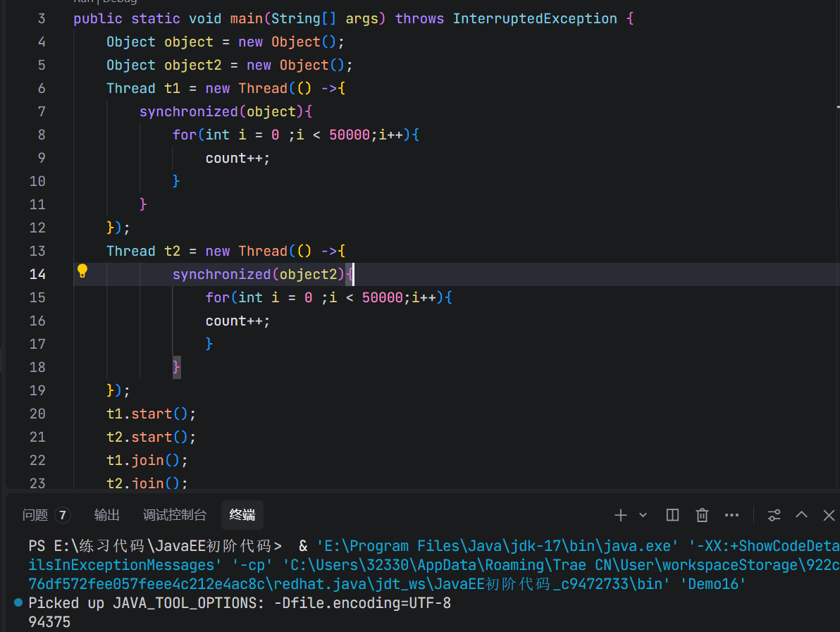Open the 输出 tab
Viewport: 840px width, 632px height.
point(106,515)
